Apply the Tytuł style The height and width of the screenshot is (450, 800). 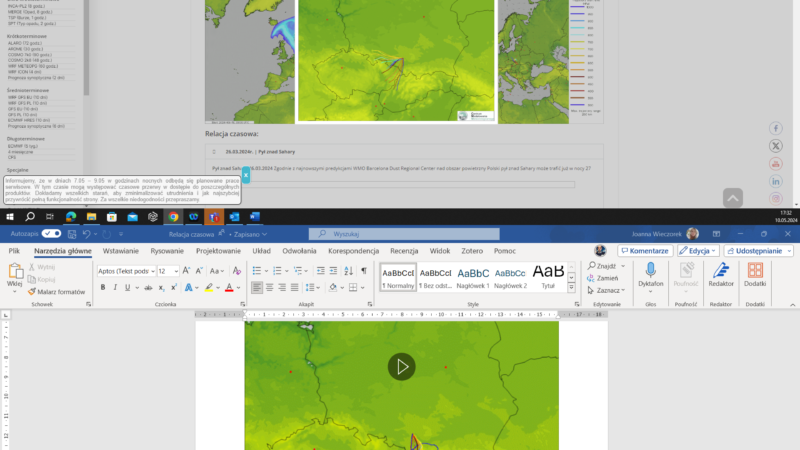click(548, 277)
